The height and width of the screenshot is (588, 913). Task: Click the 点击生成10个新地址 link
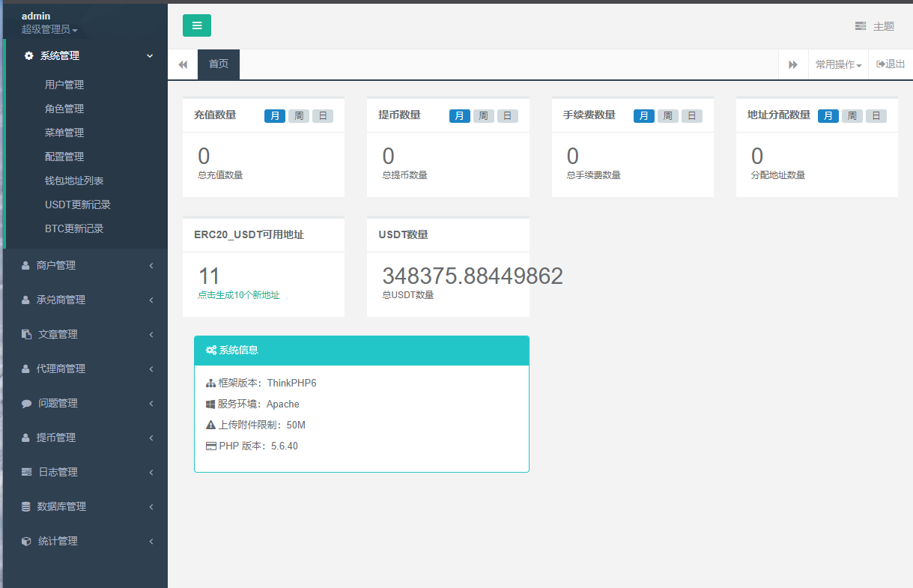click(238, 295)
